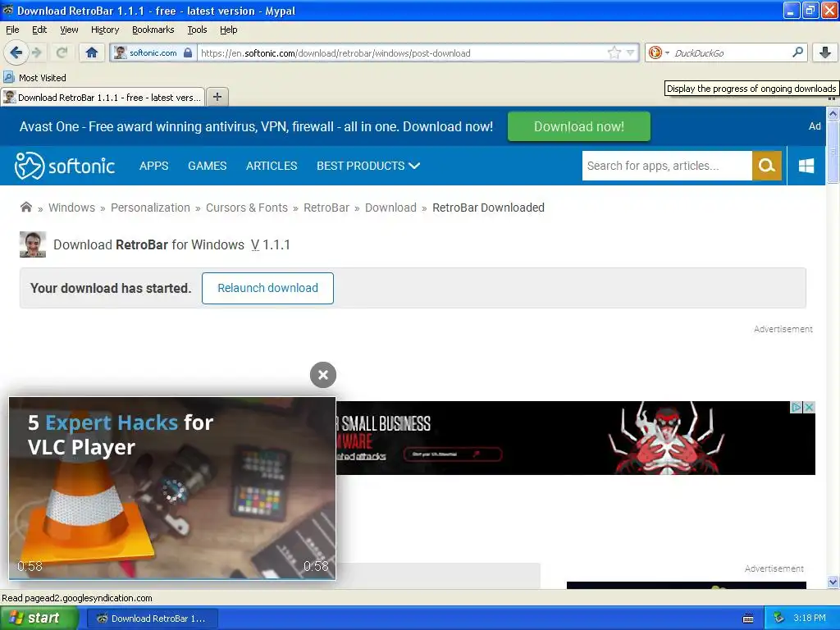This screenshot has width=840, height=630.
Task: Open the URL history dropdown arrow
Action: click(631, 52)
